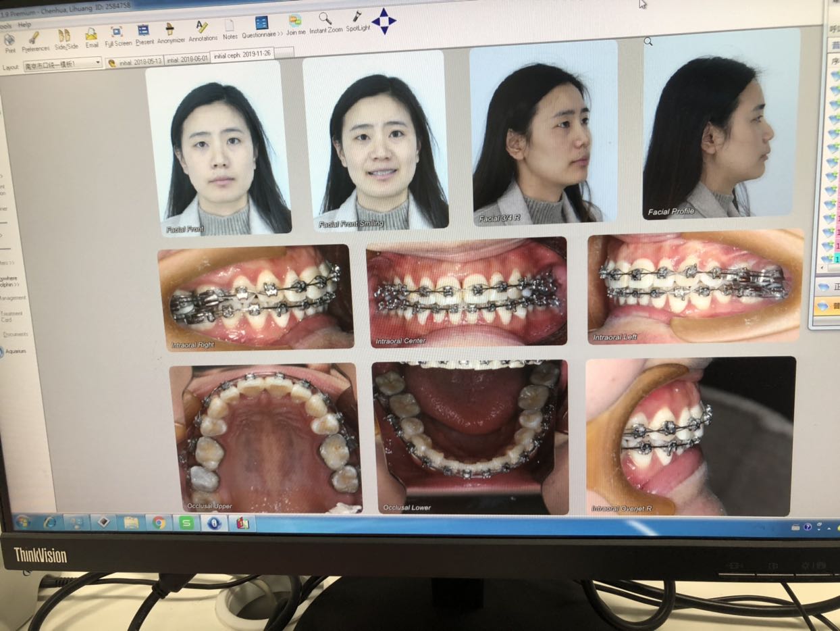
Task: Open the Anonymizer tool
Action: tap(171, 34)
